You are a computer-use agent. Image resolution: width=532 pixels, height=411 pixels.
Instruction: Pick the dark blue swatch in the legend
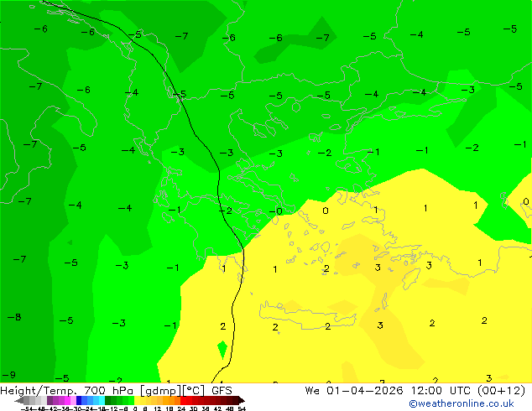[79, 400]
